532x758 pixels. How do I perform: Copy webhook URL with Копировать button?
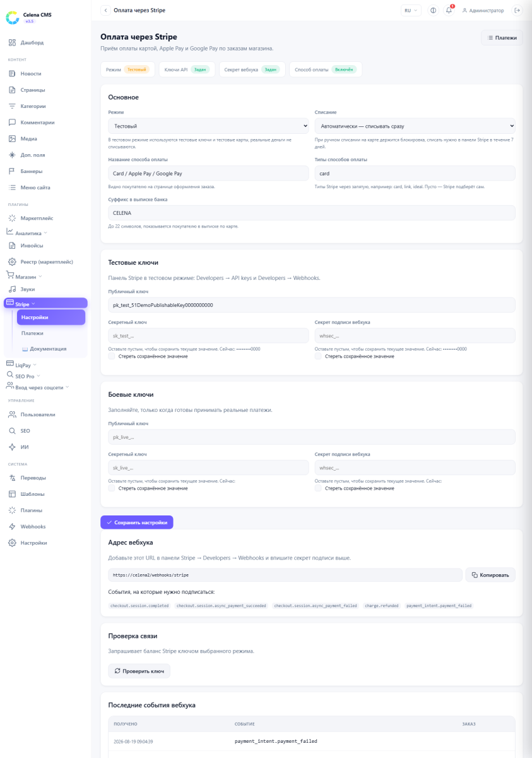pos(490,575)
